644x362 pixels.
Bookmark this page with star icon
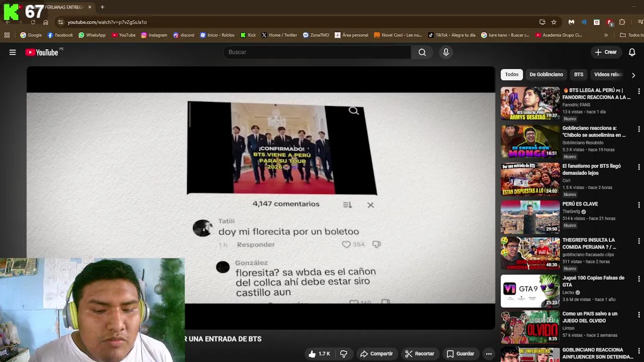[553, 22]
